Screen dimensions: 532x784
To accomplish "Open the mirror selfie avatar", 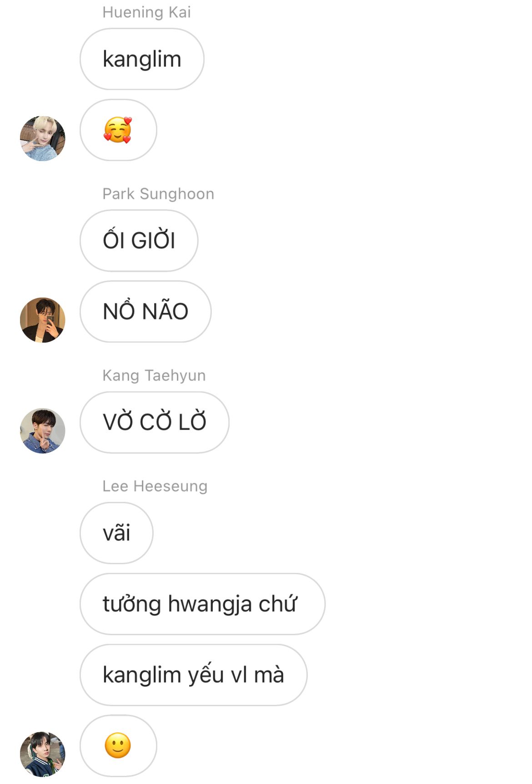I will click(x=43, y=320).
